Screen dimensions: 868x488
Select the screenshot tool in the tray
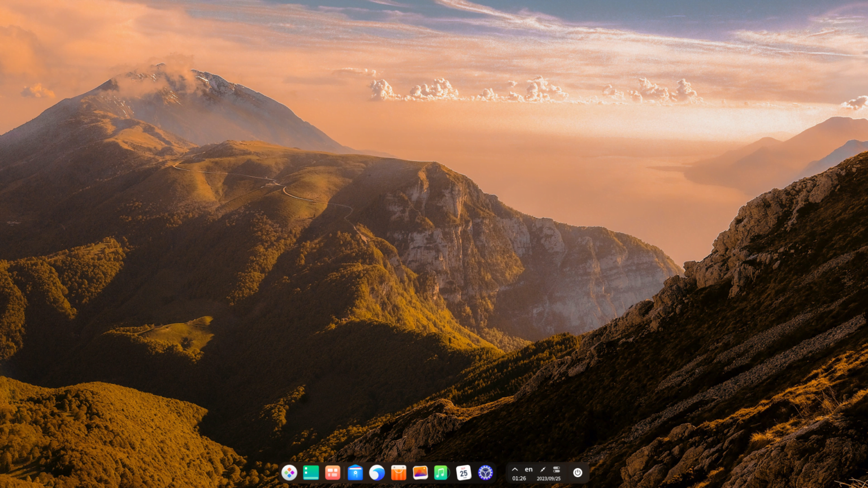click(x=542, y=469)
